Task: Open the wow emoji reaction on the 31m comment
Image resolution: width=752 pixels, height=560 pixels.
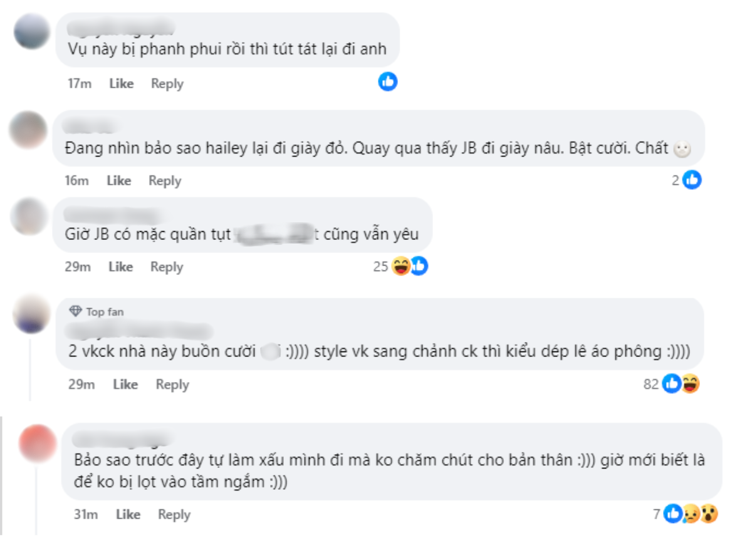Action: (709, 514)
